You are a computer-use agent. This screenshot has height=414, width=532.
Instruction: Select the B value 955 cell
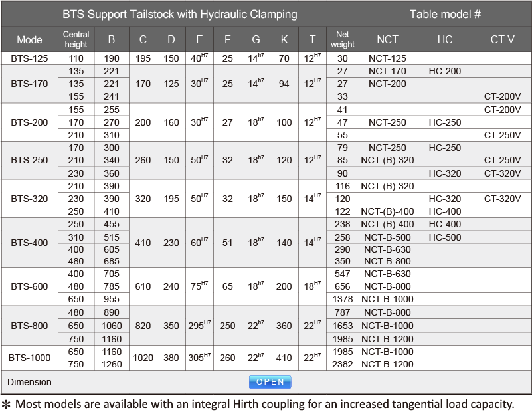click(112, 299)
